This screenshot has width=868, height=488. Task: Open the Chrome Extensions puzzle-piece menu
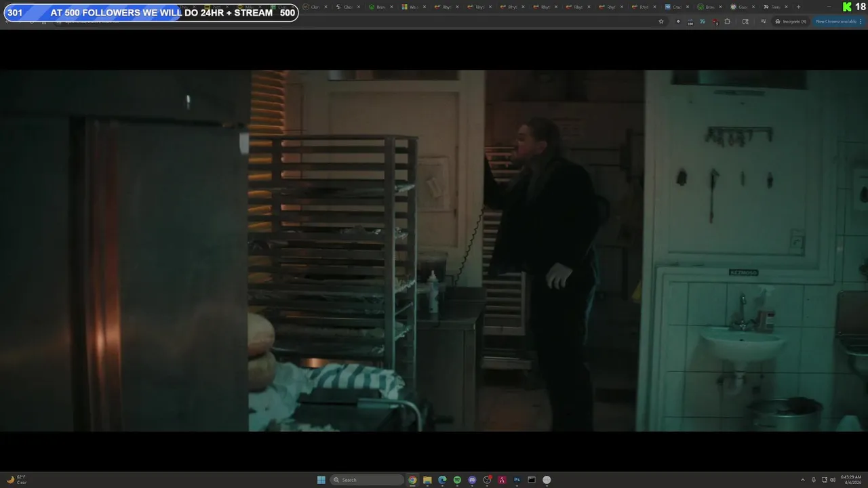728,22
